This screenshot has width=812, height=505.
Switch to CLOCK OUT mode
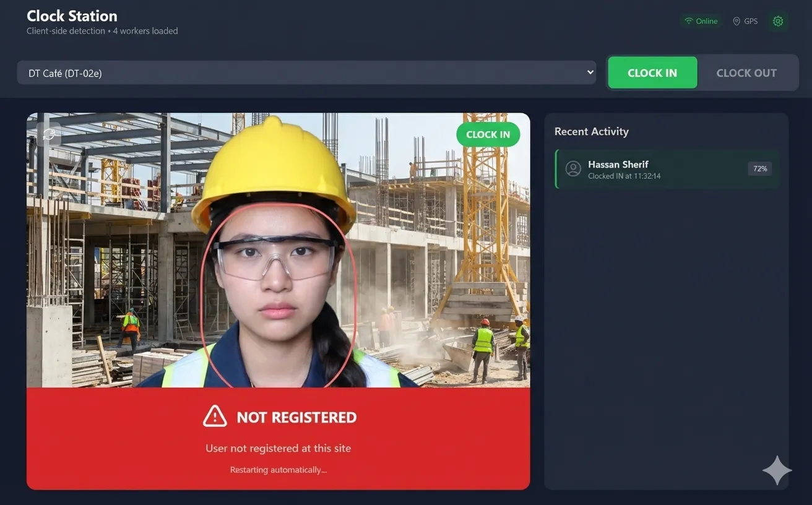tap(746, 72)
